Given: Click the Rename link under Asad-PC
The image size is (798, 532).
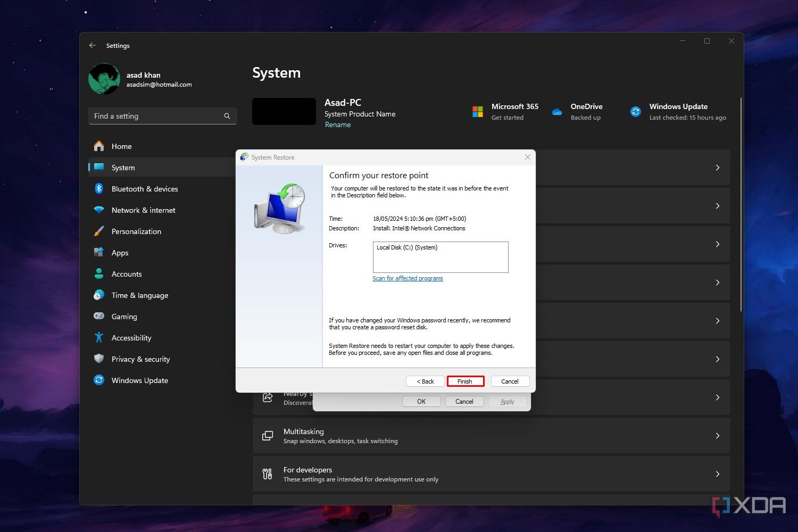Looking at the screenshot, I should point(338,124).
